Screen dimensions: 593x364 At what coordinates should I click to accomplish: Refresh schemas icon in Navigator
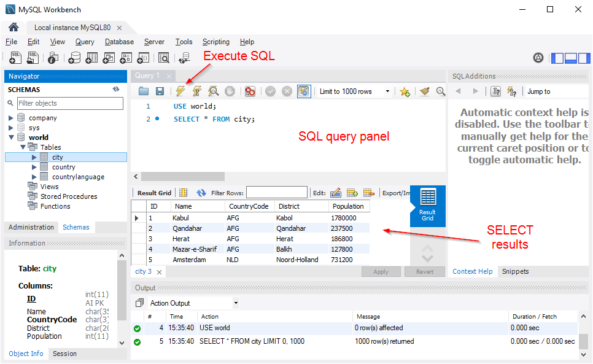tap(116, 89)
